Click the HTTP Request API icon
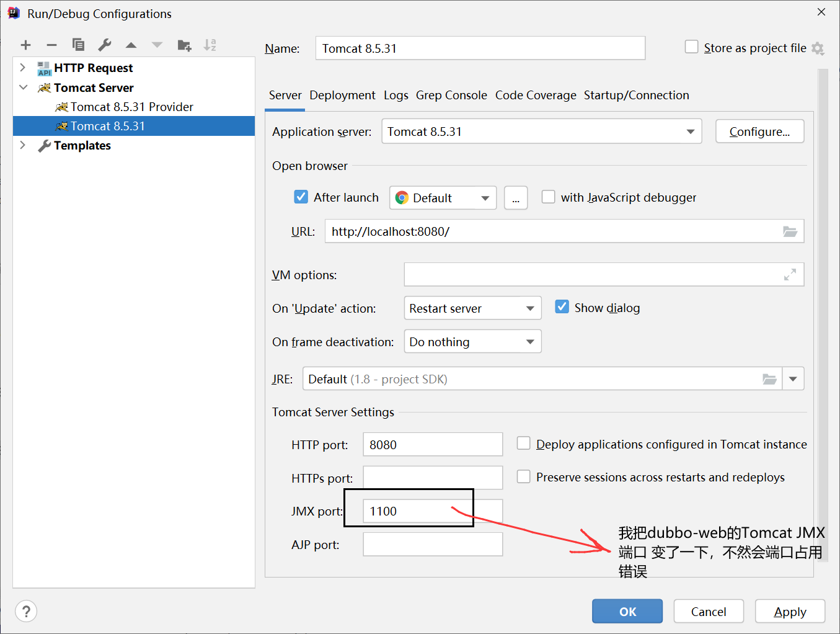The height and width of the screenshot is (634, 840). pyautogui.click(x=44, y=68)
